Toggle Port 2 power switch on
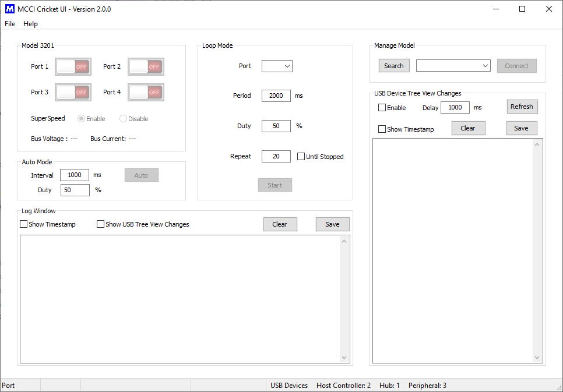The height and width of the screenshot is (392, 563). 146,66
